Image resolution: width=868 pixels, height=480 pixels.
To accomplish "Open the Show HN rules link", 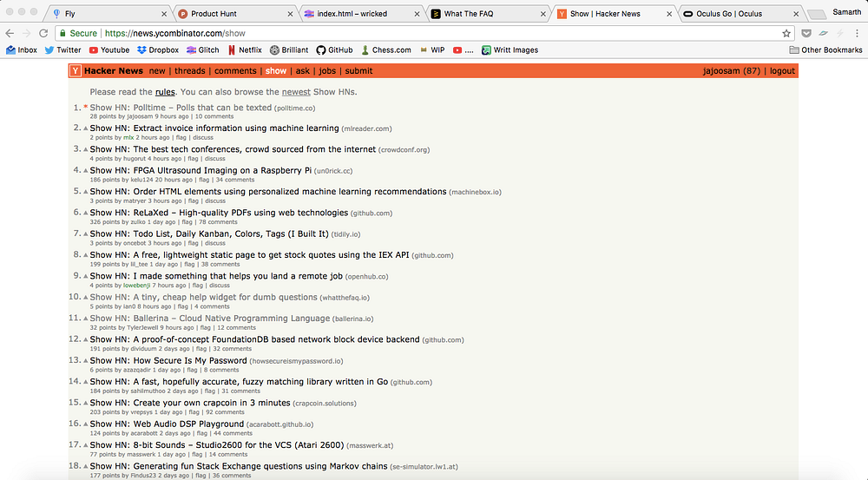I will [165, 92].
